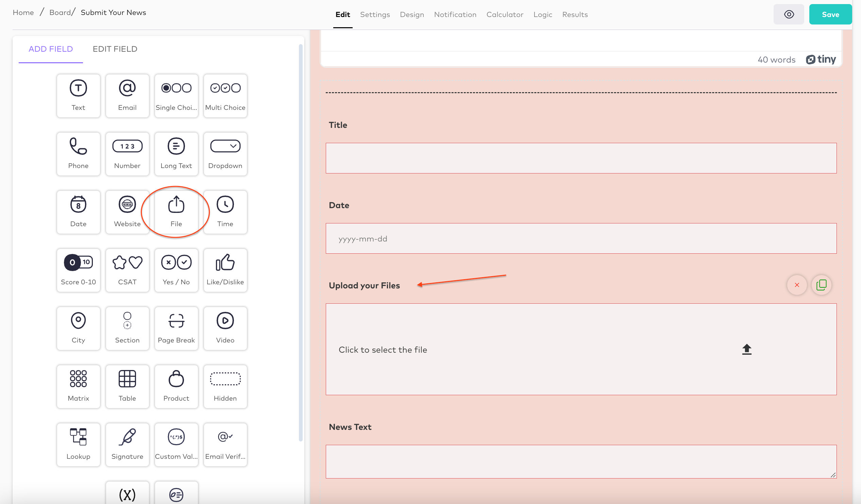The width and height of the screenshot is (861, 504).
Task: Insert a Page Break
Action: tap(176, 328)
